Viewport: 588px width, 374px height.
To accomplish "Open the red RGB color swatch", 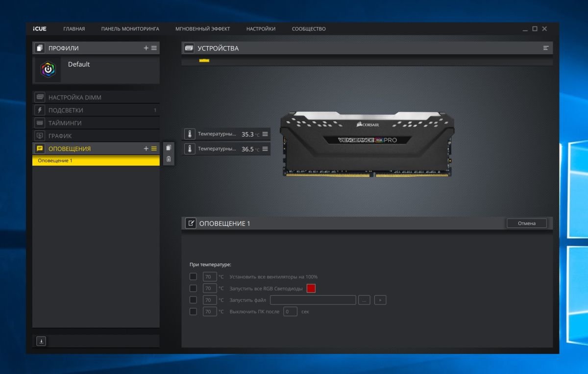I will (311, 288).
